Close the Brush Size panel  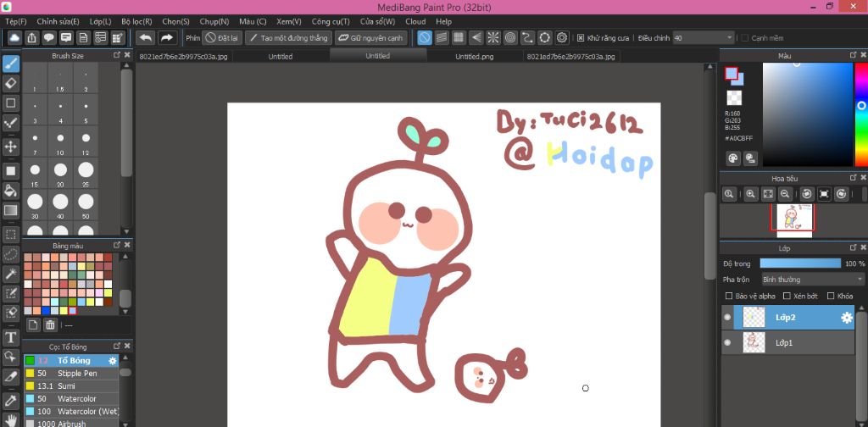tap(127, 55)
